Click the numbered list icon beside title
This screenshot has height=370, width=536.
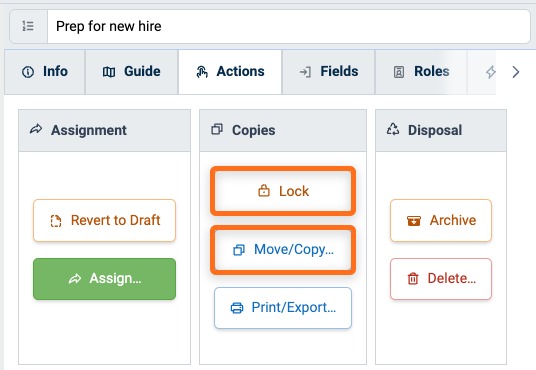coord(28,26)
